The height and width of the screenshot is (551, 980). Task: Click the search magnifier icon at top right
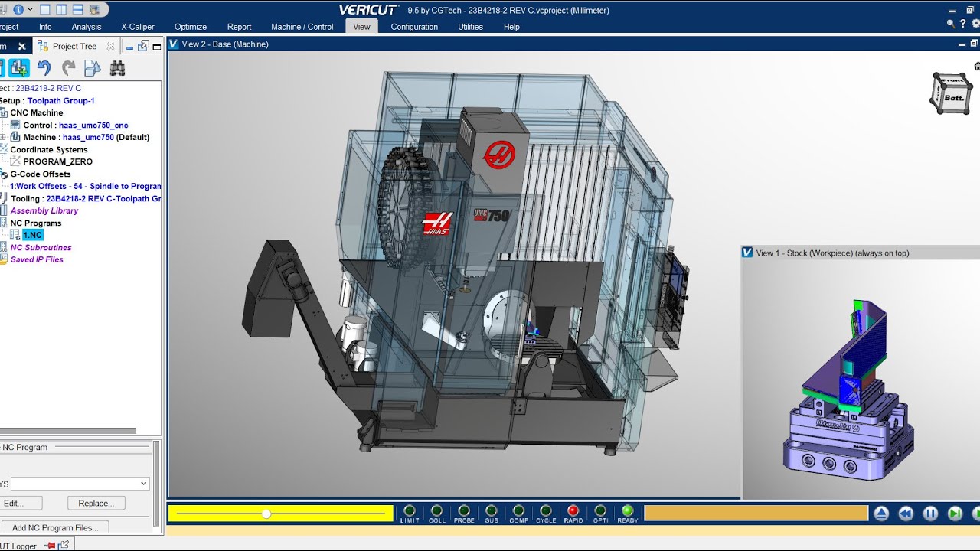(x=951, y=24)
